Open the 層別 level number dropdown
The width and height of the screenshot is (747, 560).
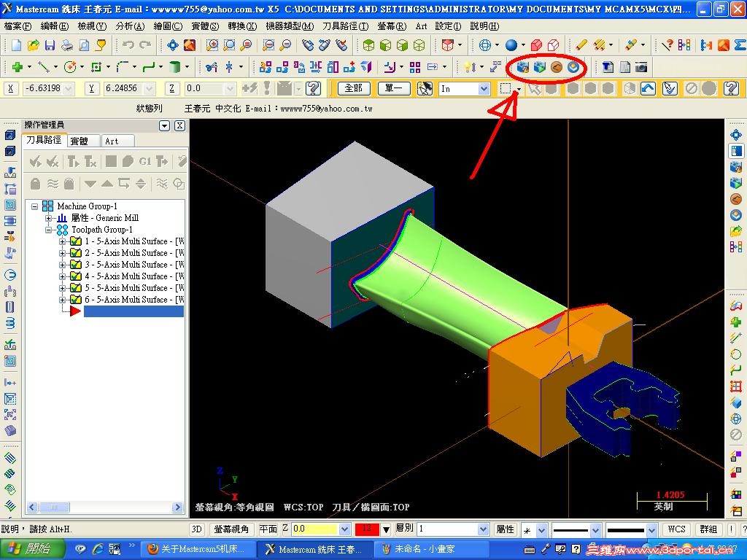(x=483, y=529)
